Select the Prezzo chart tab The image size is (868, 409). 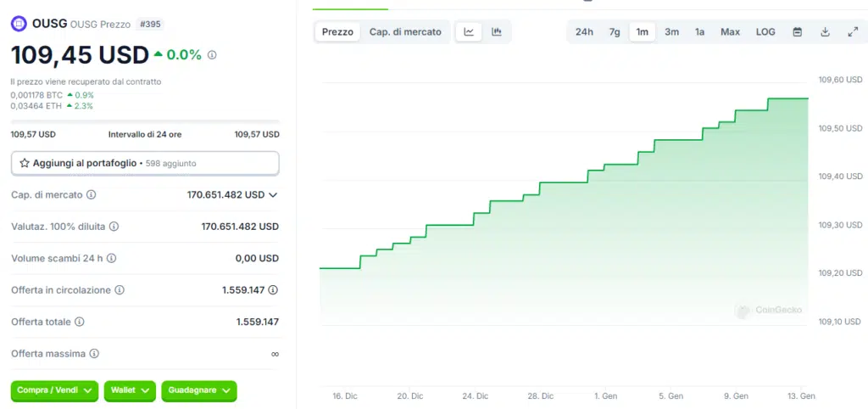pyautogui.click(x=337, y=32)
